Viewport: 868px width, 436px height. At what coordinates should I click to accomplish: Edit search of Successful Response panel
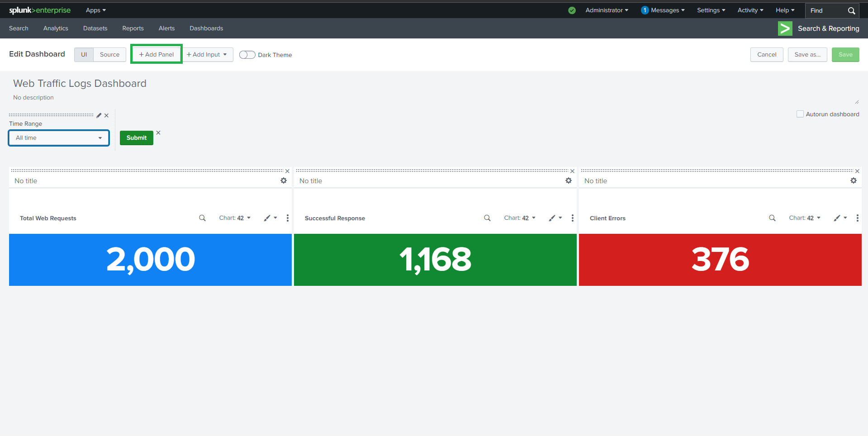(x=487, y=218)
